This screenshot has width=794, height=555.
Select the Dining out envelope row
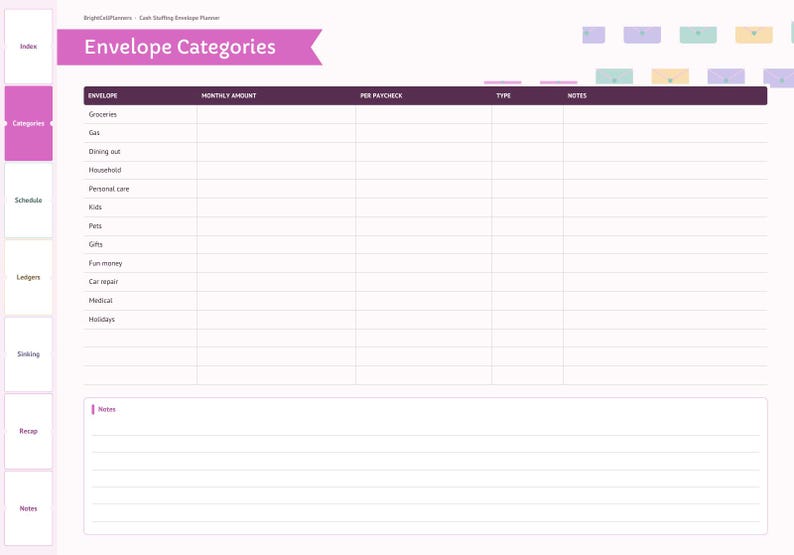click(425, 151)
